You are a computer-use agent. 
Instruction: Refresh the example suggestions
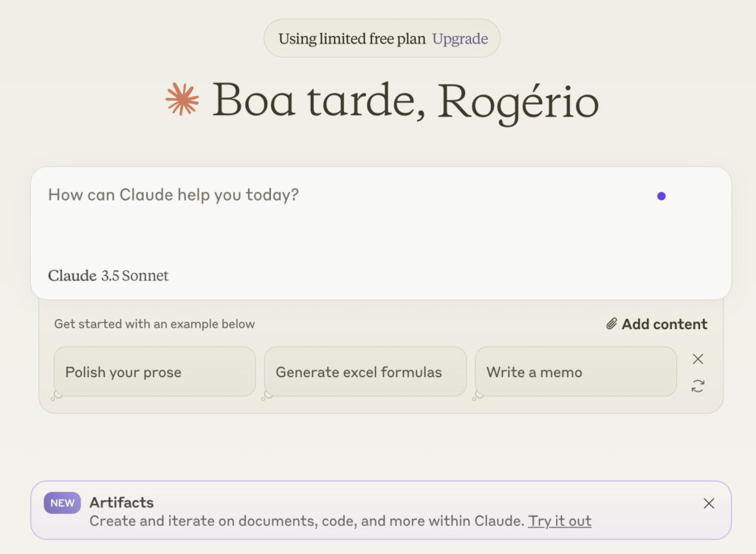tap(698, 386)
